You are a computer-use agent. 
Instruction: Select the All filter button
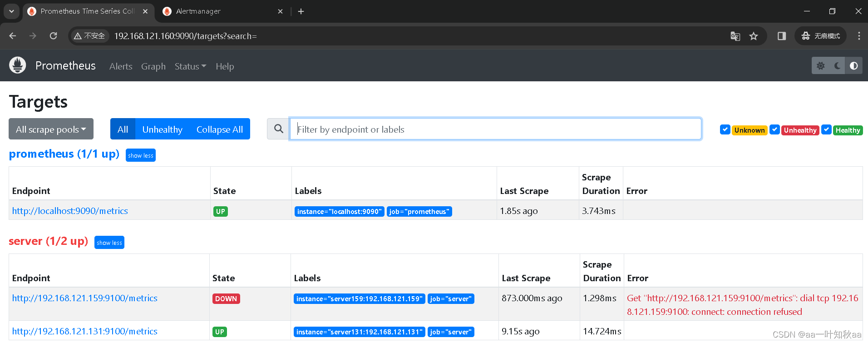[x=123, y=129]
